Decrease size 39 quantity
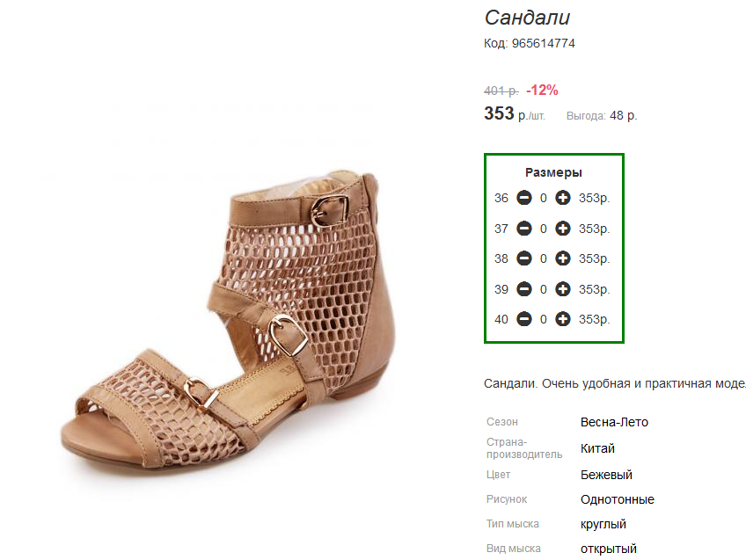The width and height of the screenshot is (746, 560). (524, 289)
